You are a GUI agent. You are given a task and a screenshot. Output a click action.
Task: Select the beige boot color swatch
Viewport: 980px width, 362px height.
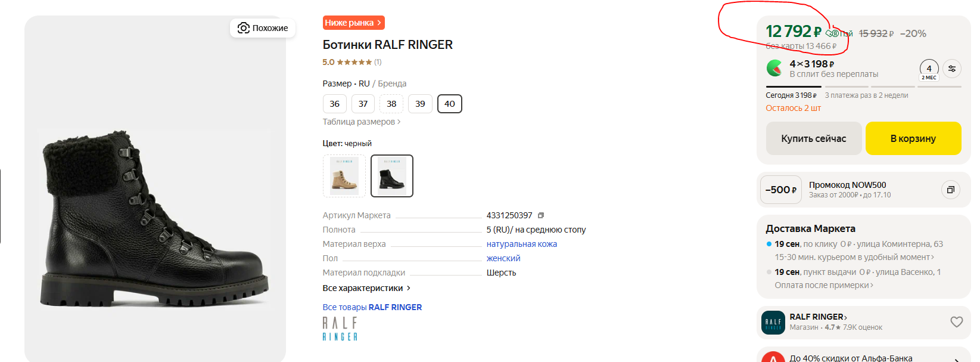[x=344, y=176]
